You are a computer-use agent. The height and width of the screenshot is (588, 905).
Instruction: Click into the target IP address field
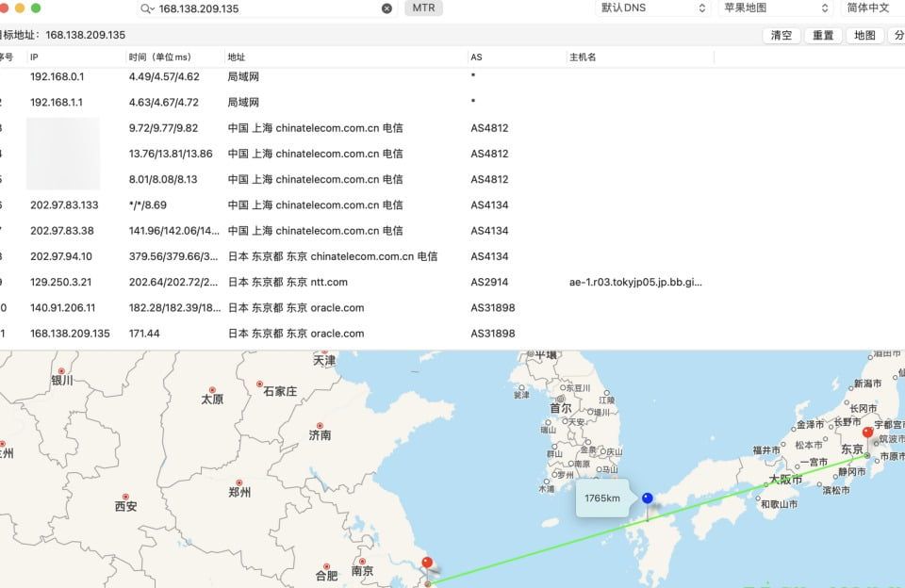tap(269, 8)
